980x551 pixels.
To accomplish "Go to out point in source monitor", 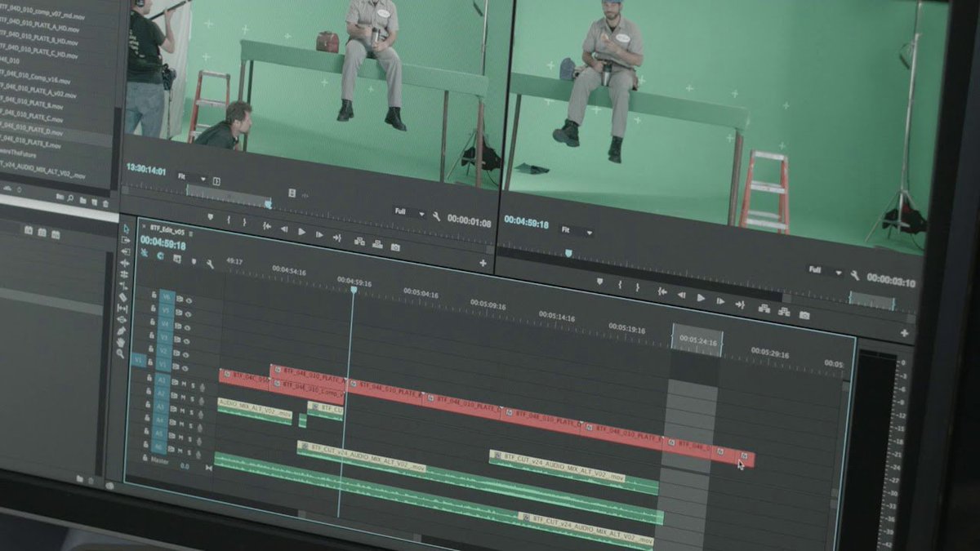I will coord(337,238).
